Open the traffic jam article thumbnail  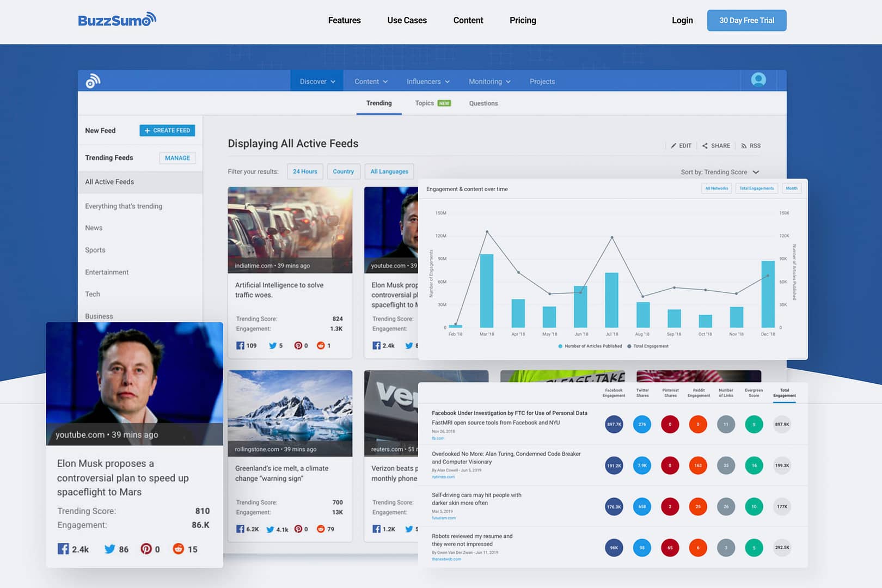[x=290, y=230]
